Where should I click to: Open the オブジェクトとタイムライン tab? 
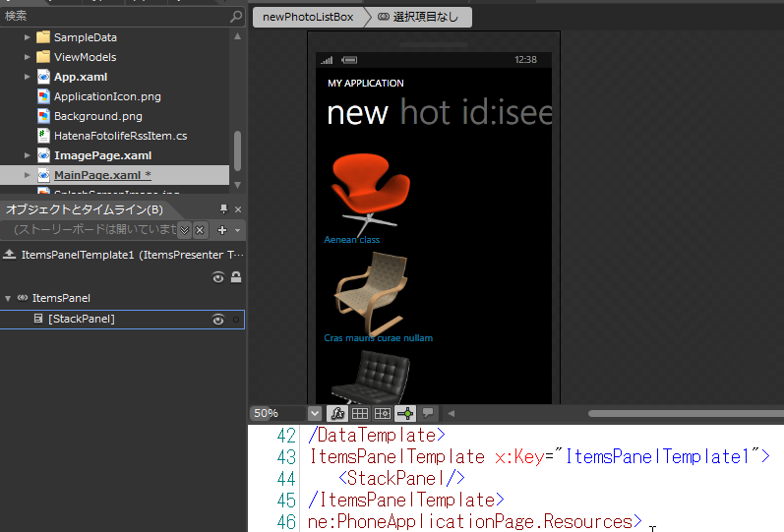pyautogui.click(x=85, y=209)
